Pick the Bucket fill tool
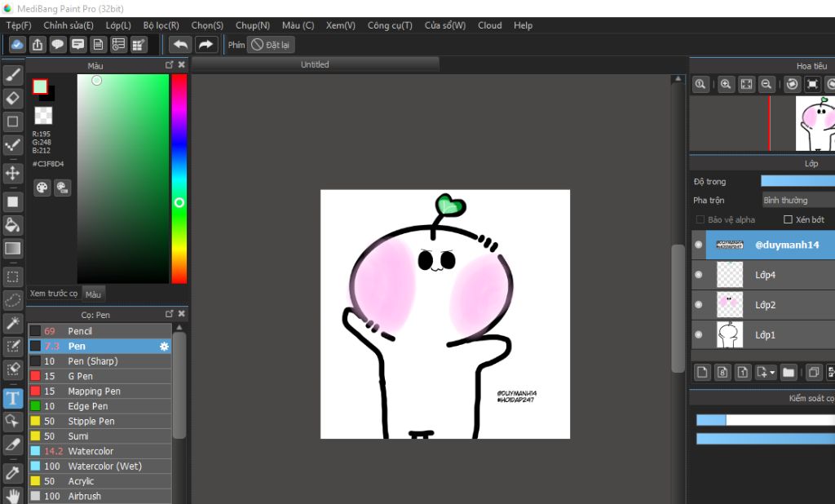835x504 pixels. tap(13, 224)
